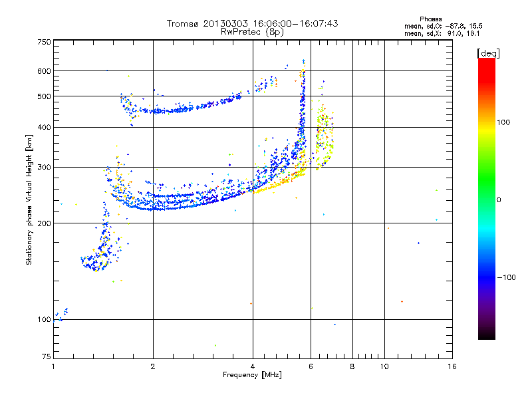Select the 200 km height axis tick label
The height and width of the screenshot is (399, 532).
tap(43, 223)
